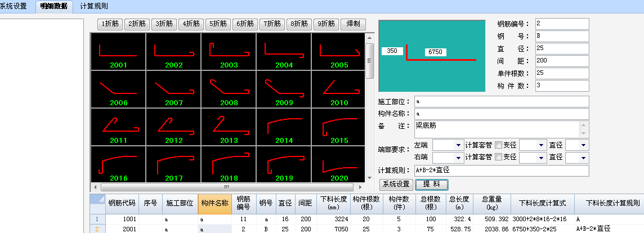Click the 4折筋 shape category button

191,24
